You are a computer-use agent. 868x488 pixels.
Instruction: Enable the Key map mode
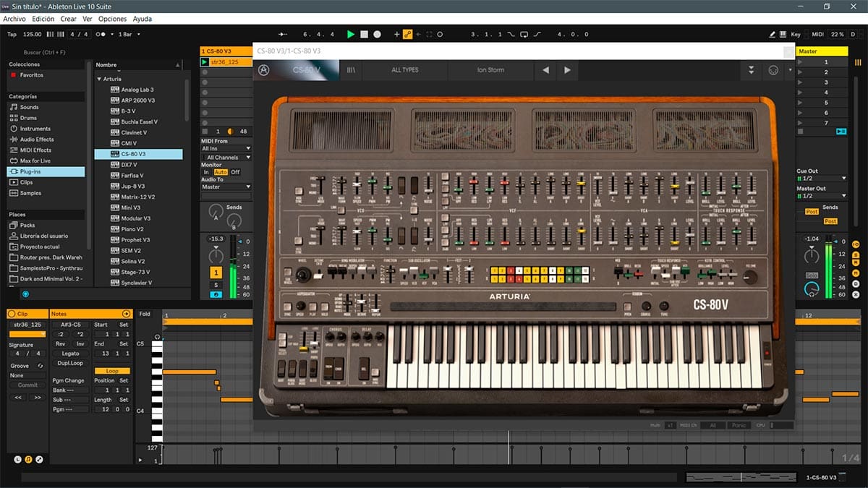796,34
